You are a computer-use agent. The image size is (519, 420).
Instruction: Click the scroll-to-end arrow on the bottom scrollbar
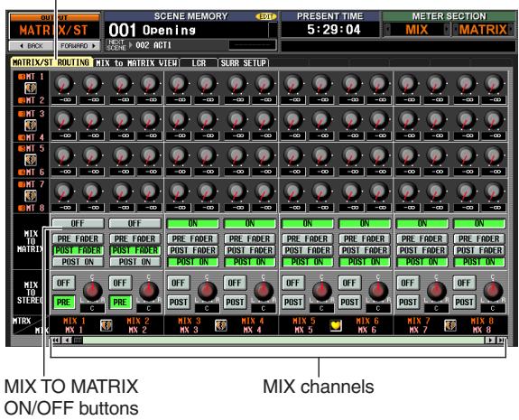coord(501,341)
